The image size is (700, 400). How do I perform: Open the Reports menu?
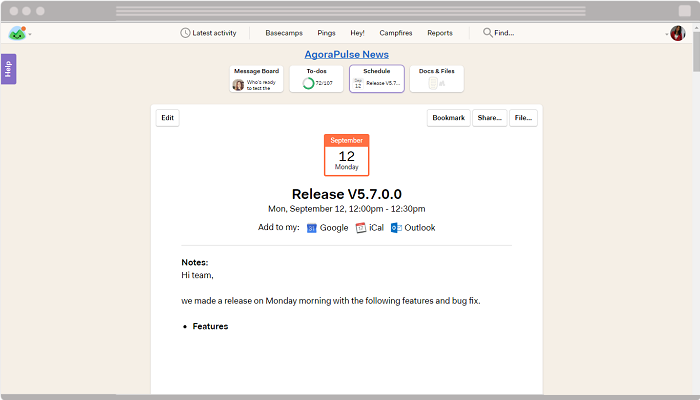(x=440, y=33)
